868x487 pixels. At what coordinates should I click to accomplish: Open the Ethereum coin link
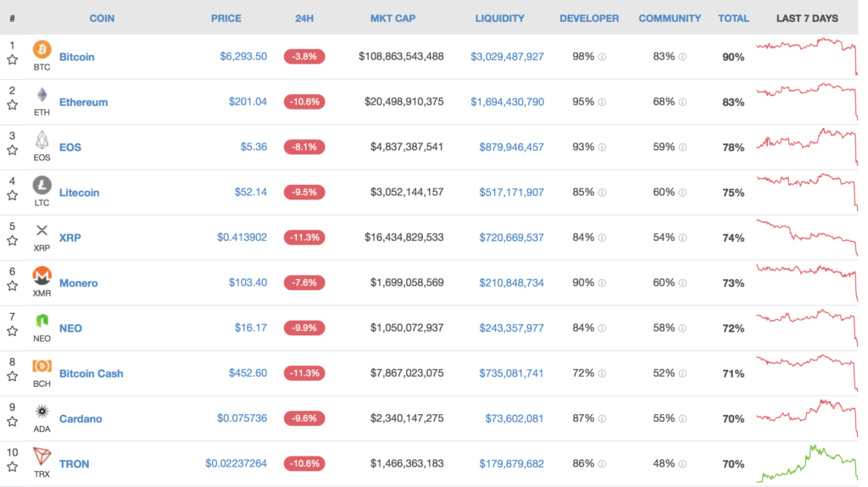pos(83,102)
